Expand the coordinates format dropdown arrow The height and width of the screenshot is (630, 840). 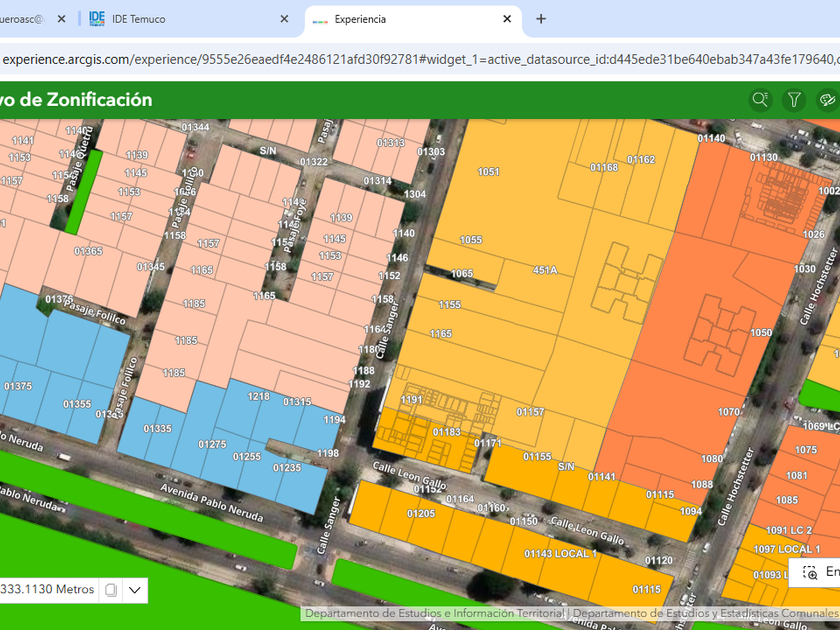click(x=135, y=590)
